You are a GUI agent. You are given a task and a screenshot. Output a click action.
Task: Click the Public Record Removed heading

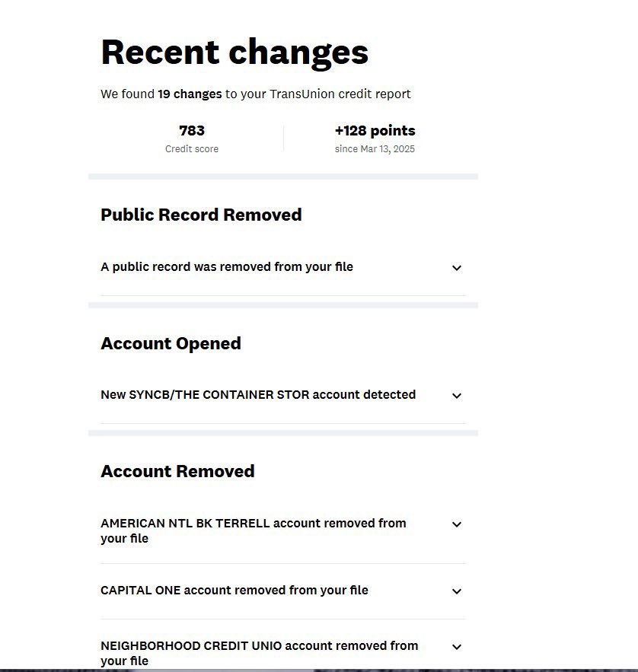click(x=201, y=215)
